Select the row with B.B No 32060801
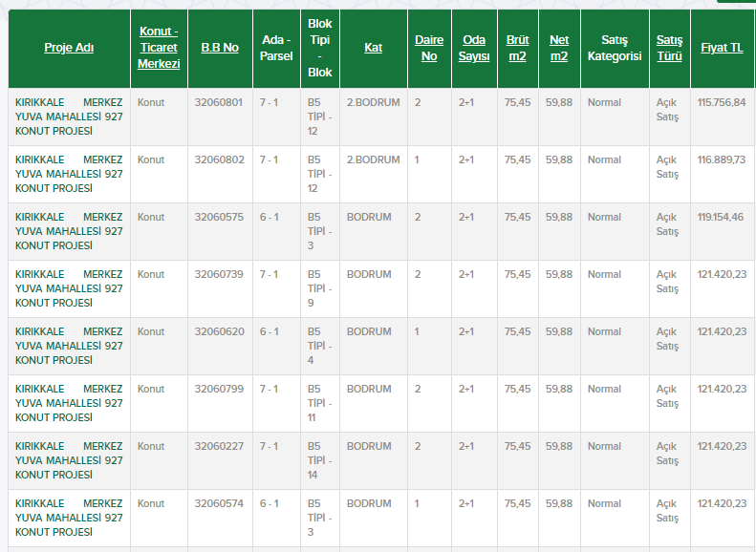Screen dimensions: 756x552 [218, 102]
